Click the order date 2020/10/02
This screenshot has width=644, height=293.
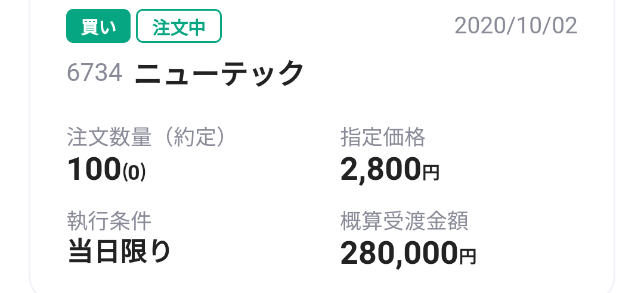coord(516,26)
